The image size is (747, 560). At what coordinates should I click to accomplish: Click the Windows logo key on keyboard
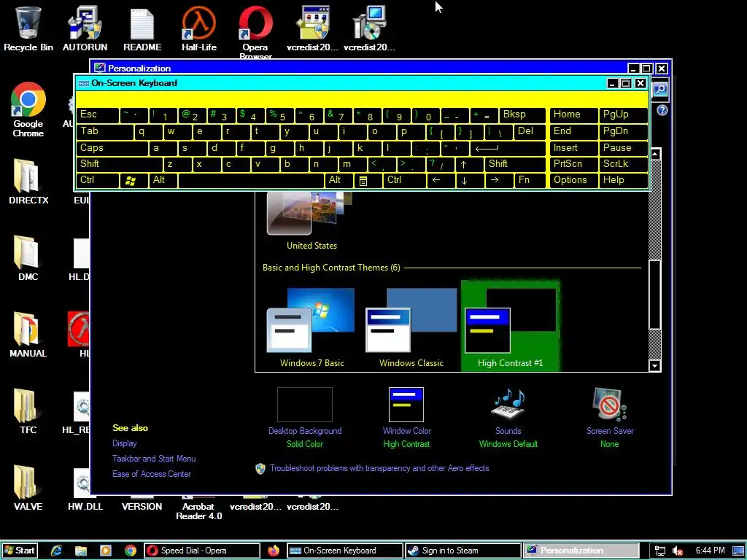[133, 181]
